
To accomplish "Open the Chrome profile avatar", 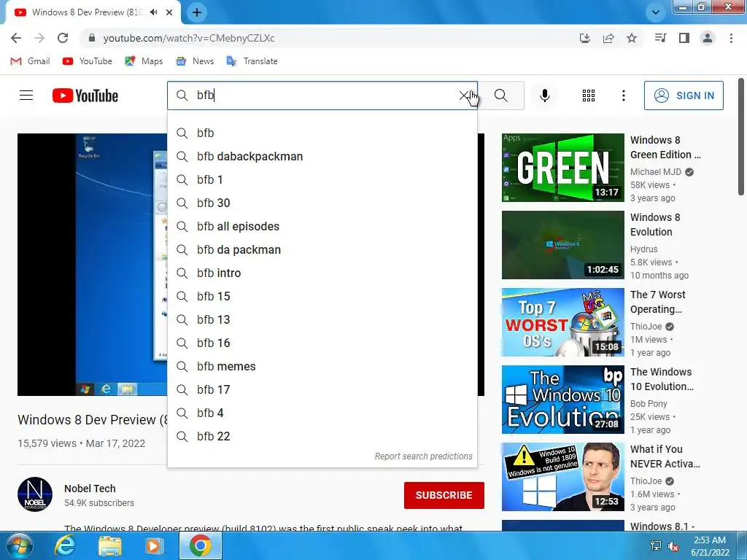I will [708, 38].
